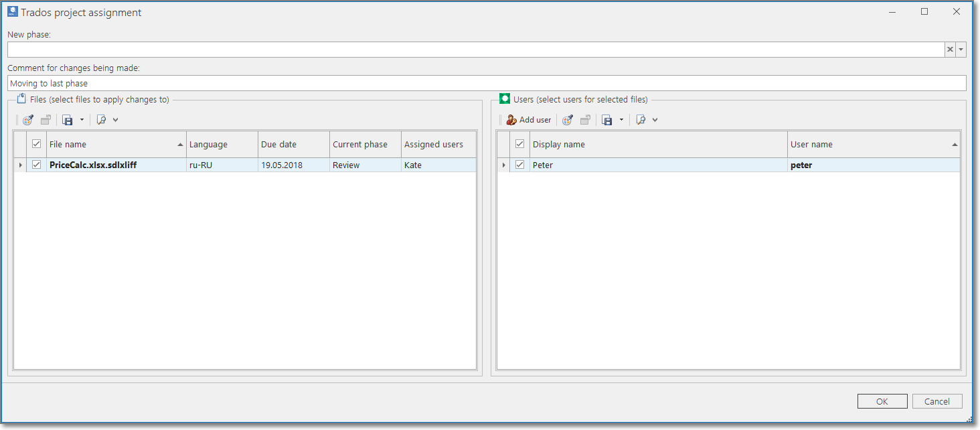Click the Files group clipboard icon
This screenshot has height=430, width=980.
point(21,98)
